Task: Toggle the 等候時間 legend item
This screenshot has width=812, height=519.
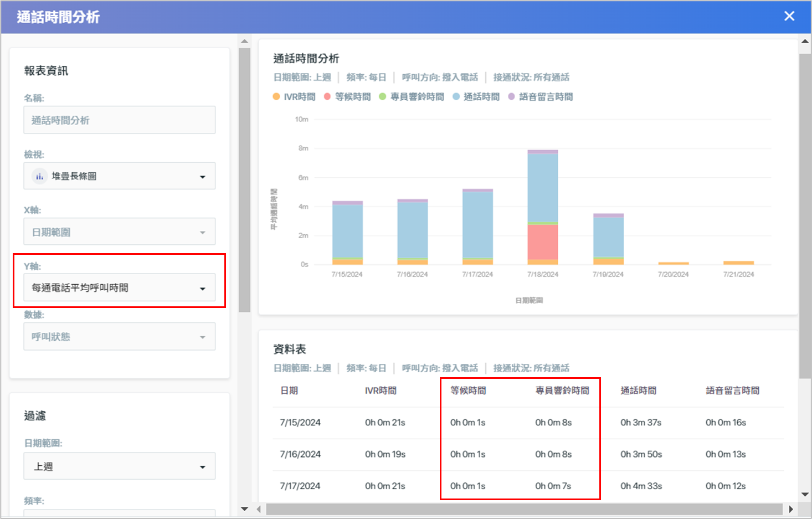Action: pos(347,97)
